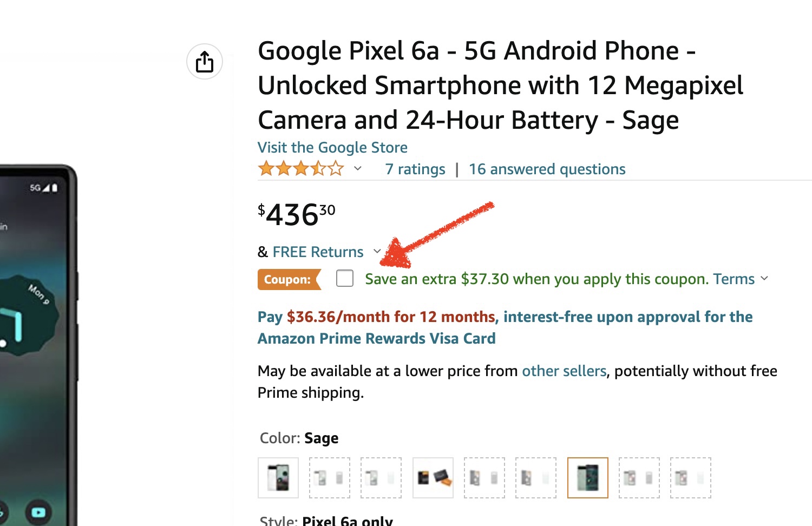Select the second color swatch option

[330, 478]
